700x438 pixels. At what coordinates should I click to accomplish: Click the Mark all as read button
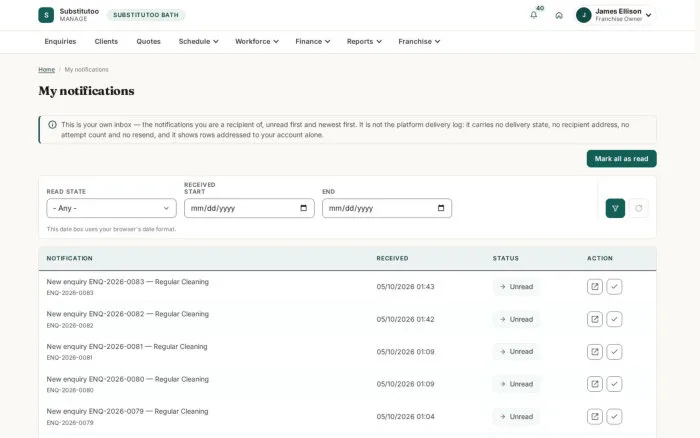pyautogui.click(x=621, y=159)
